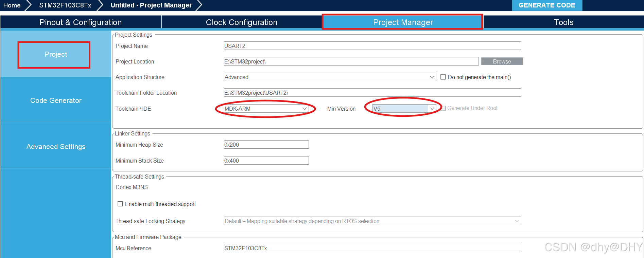Click the Home breadcrumb

[x=12, y=5]
